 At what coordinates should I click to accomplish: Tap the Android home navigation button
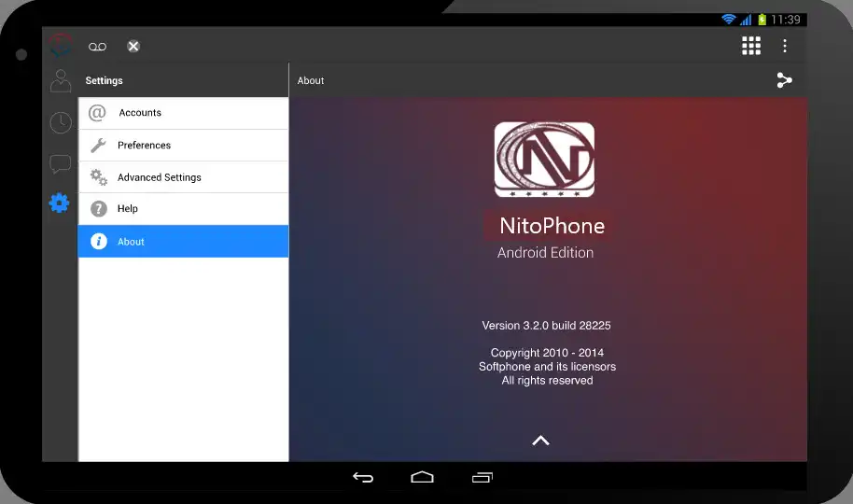click(x=422, y=477)
